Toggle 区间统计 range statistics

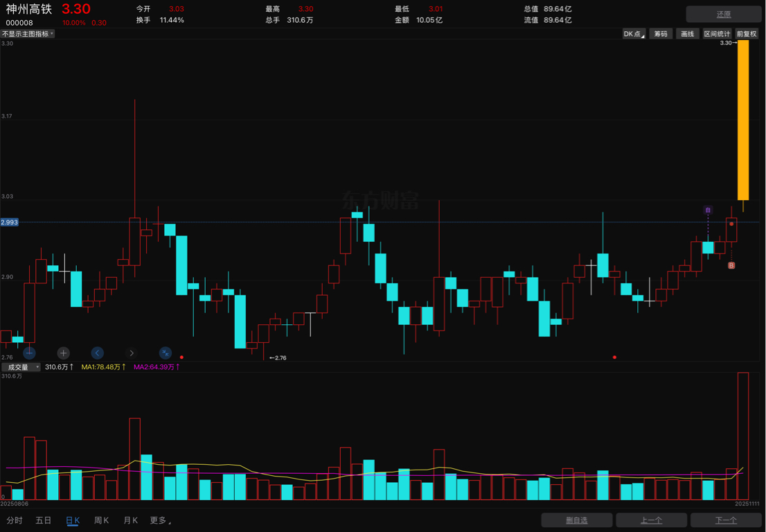pos(717,34)
